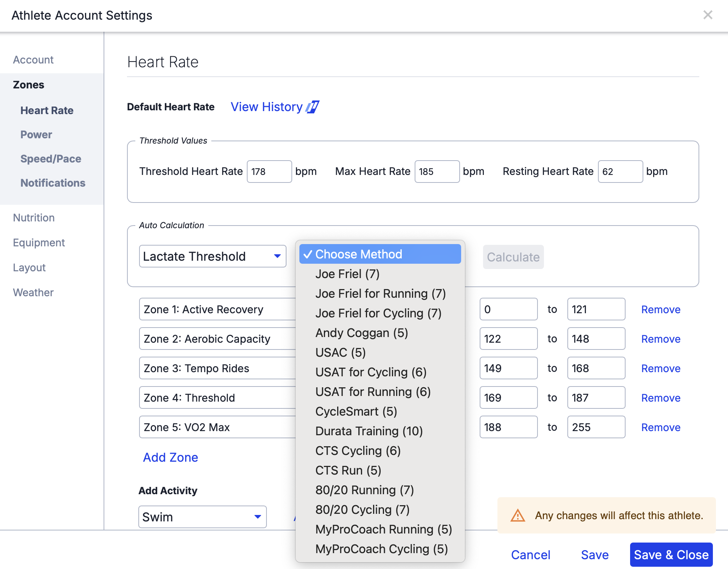Close the Athlete Account Settings dialog

coord(708,15)
